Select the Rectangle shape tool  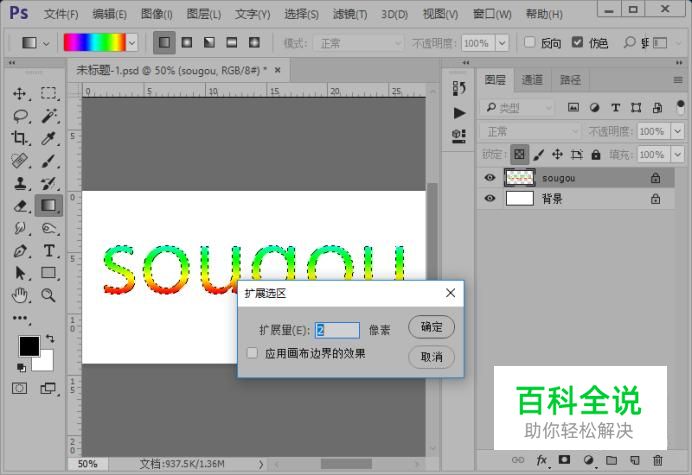click(49, 273)
